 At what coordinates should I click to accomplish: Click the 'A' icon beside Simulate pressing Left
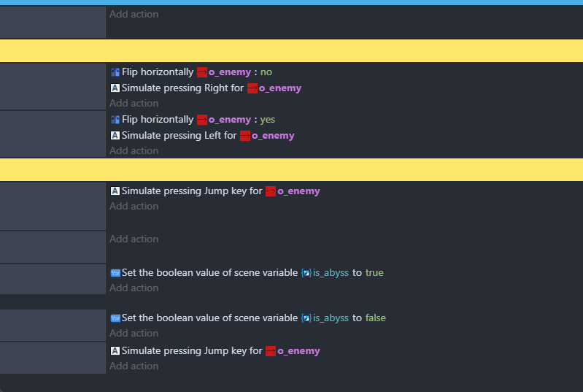click(x=115, y=136)
